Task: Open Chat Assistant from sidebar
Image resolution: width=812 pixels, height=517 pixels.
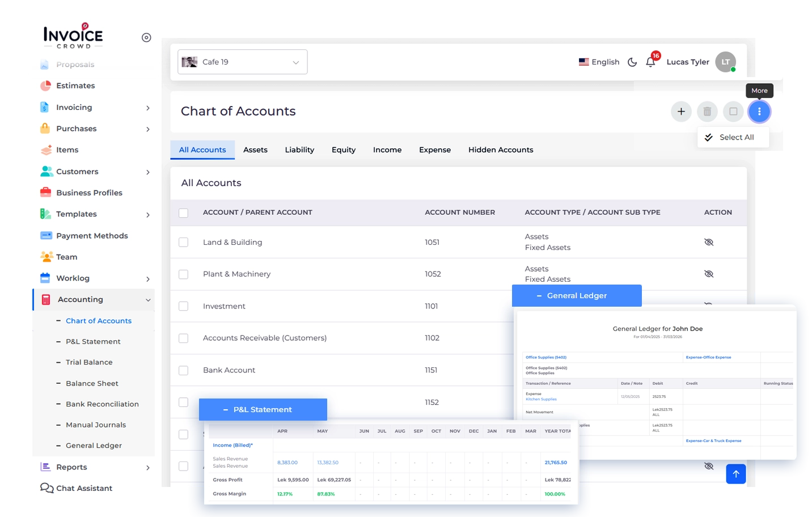Action: (84, 488)
